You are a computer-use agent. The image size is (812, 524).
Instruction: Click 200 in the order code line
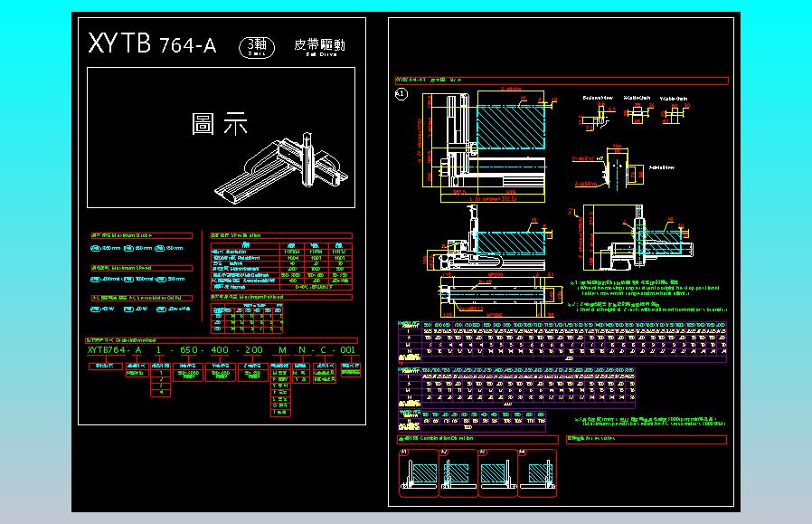(x=254, y=350)
